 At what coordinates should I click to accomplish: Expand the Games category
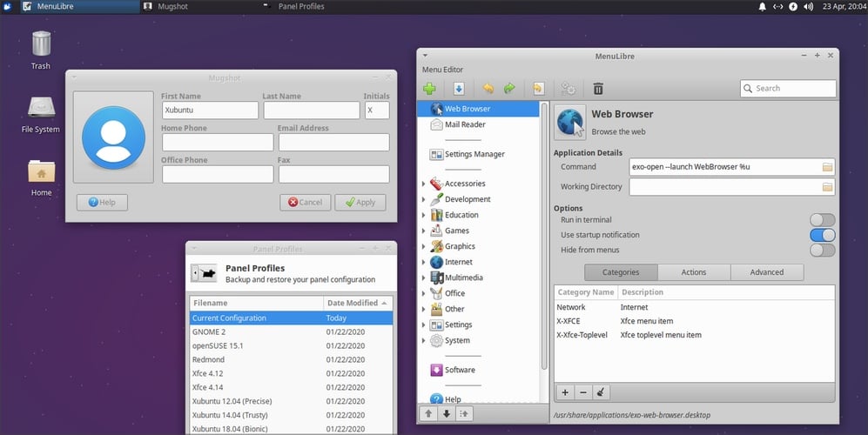click(424, 231)
